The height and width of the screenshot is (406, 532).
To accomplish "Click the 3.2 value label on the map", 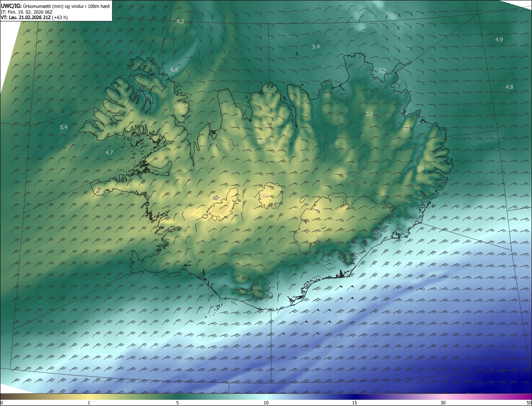I will pyautogui.click(x=369, y=114).
